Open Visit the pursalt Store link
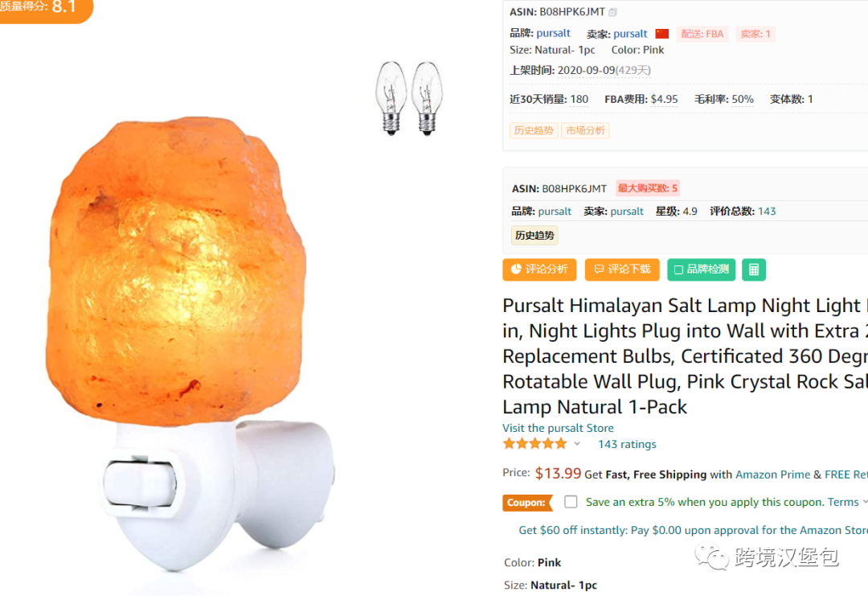 tap(558, 428)
